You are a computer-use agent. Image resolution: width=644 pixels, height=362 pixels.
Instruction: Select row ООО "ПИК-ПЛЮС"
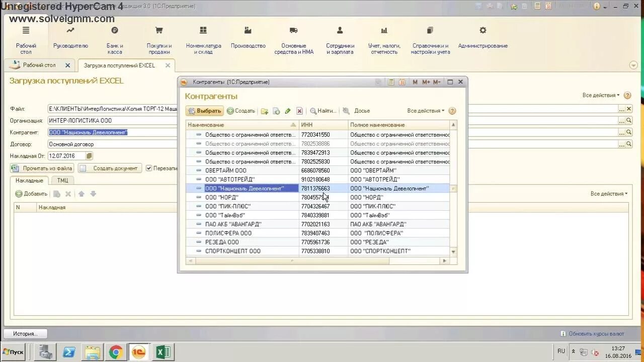(317, 207)
